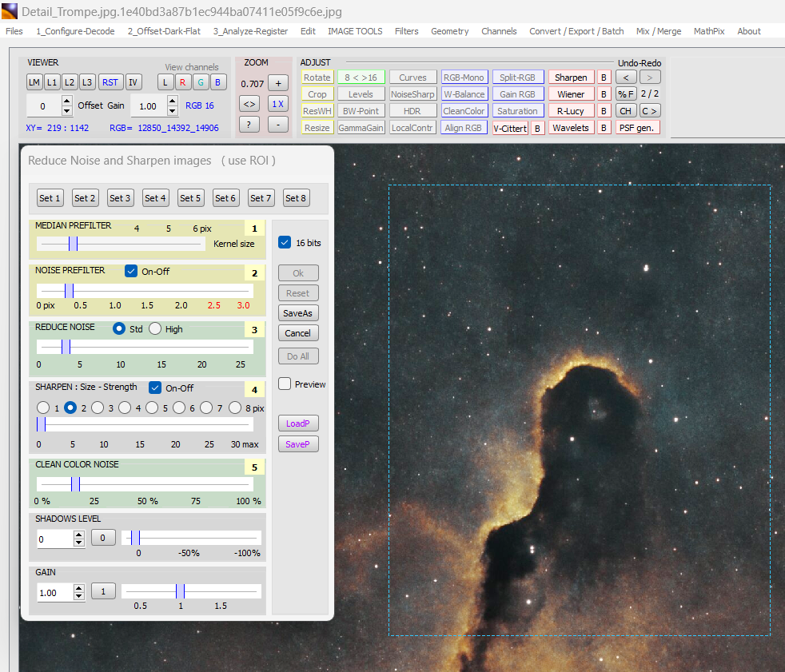Toggle the 16 bits checkbox
The height and width of the screenshot is (672, 785).
(x=285, y=242)
